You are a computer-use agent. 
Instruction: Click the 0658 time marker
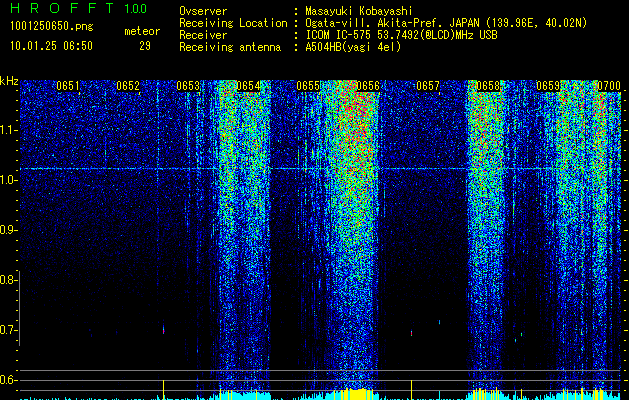[x=488, y=86]
